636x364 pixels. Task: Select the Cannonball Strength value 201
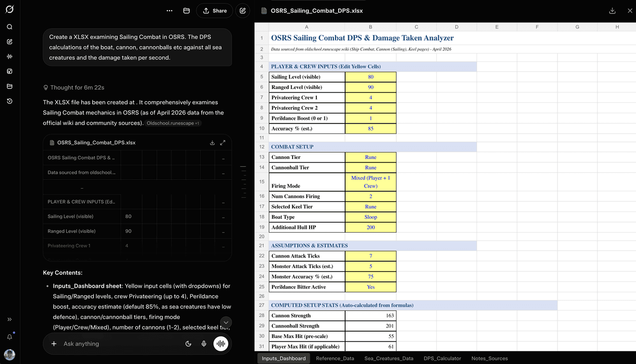coord(370,326)
